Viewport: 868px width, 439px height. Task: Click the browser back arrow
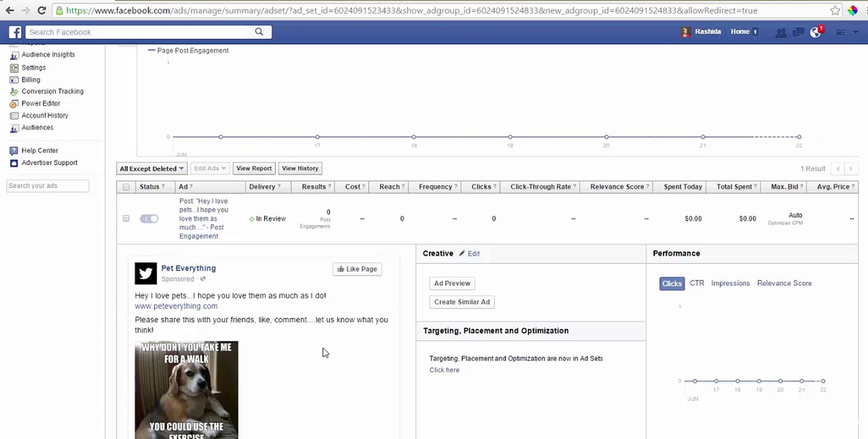(10, 10)
